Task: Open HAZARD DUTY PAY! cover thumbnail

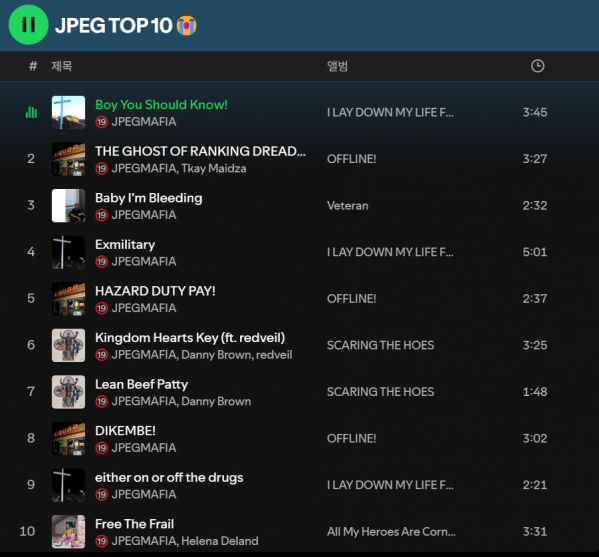Action: pyautogui.click(x=68, y=299)
